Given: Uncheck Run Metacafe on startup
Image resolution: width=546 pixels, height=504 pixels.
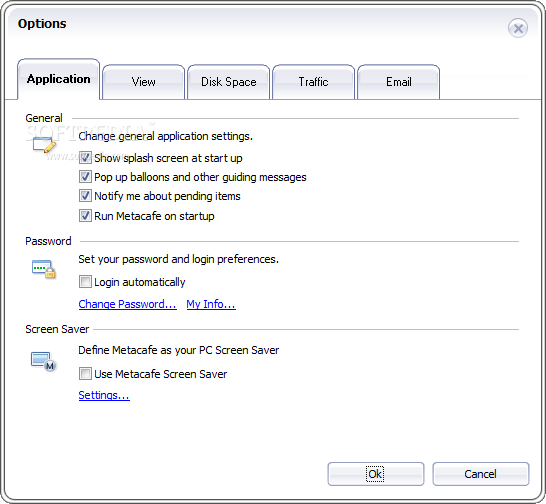Looking at the screenshot, I should pos(85,216).
